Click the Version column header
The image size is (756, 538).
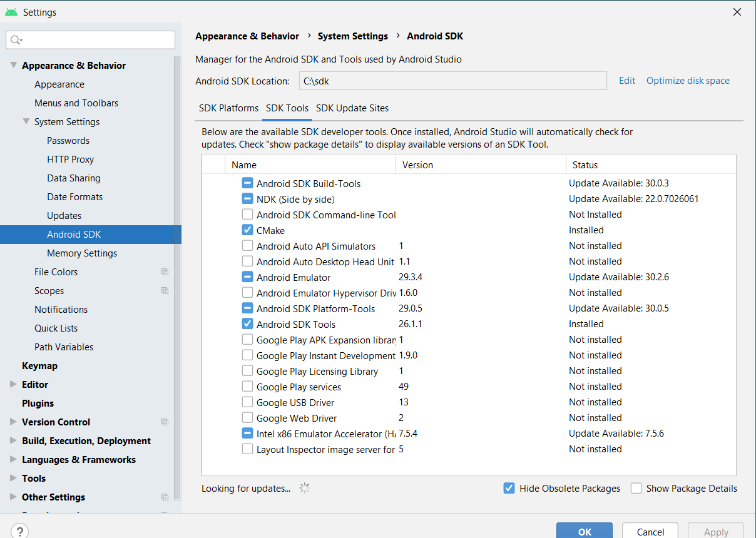pos(481,165)
